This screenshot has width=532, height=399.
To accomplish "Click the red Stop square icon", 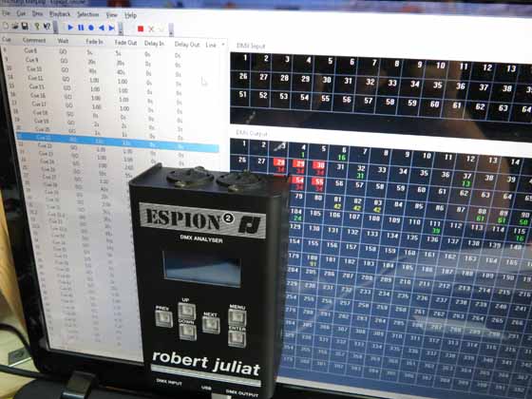I will point(141,28).
